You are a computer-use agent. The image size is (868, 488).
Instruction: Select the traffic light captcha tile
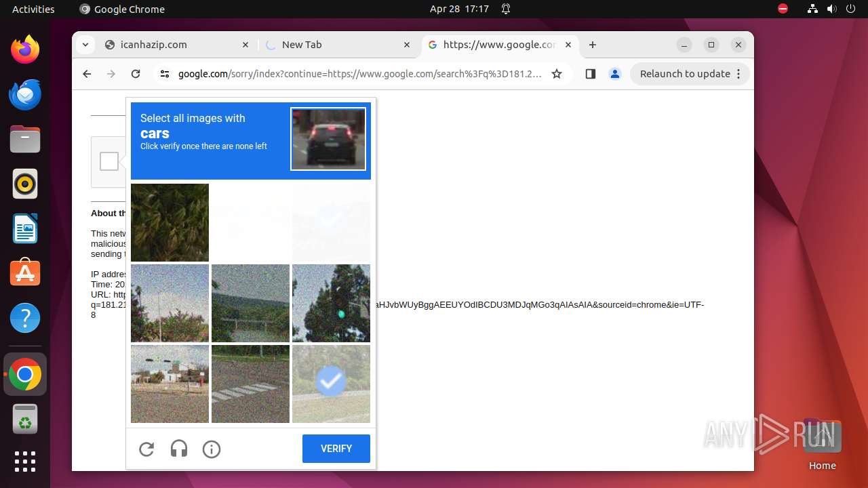[331, 303]
